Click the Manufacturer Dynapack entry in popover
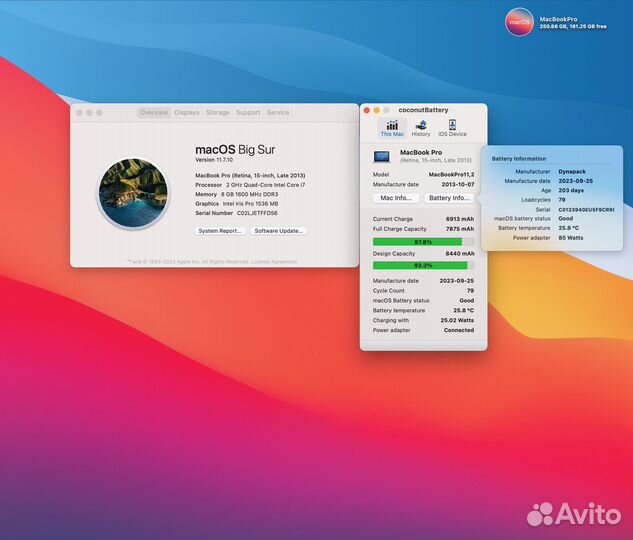633x540 pixels. click(572, 172)
